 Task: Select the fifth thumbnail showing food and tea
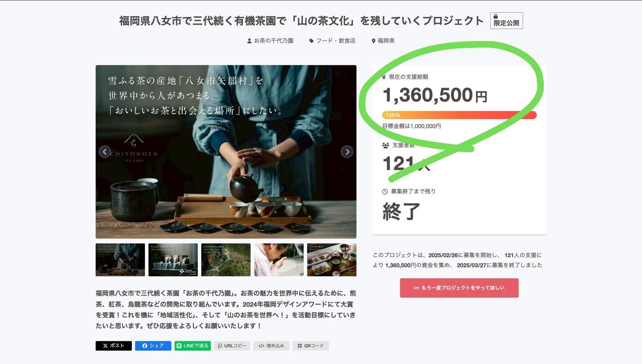[x=332, y=260]
